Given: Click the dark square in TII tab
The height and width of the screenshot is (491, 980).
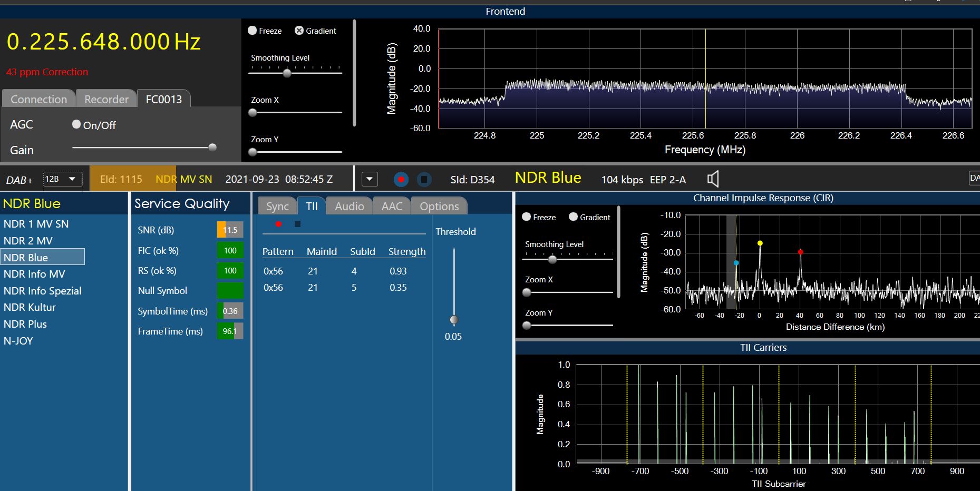Looking at the screenshot, I should [x=297, y=224].
